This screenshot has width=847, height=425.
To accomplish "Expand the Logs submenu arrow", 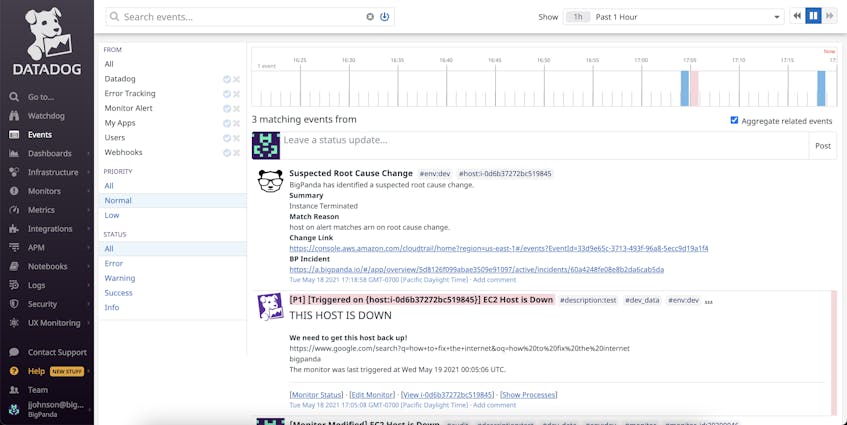I will click(x=89, y=285).
